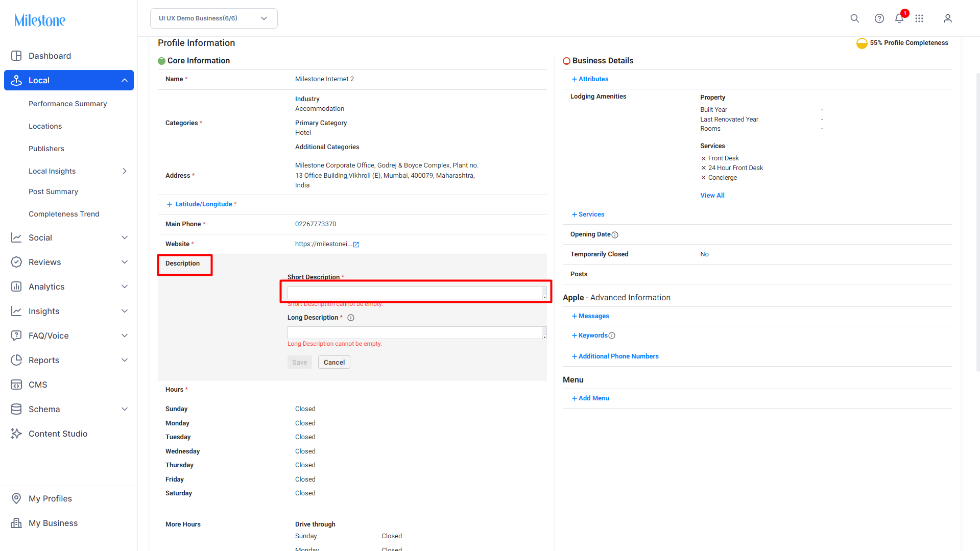Click the Long Description info icon
The image size is (980, 551).
point(351,318)
